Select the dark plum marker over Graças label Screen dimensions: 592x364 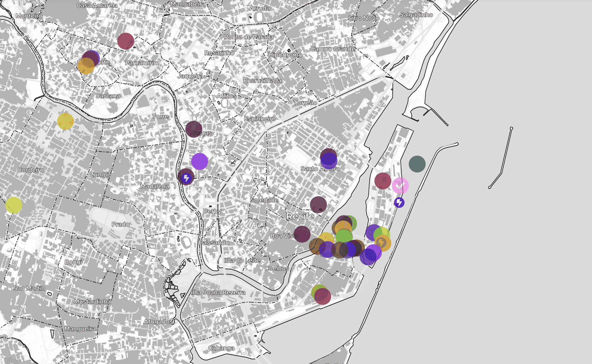coord(193,129)
